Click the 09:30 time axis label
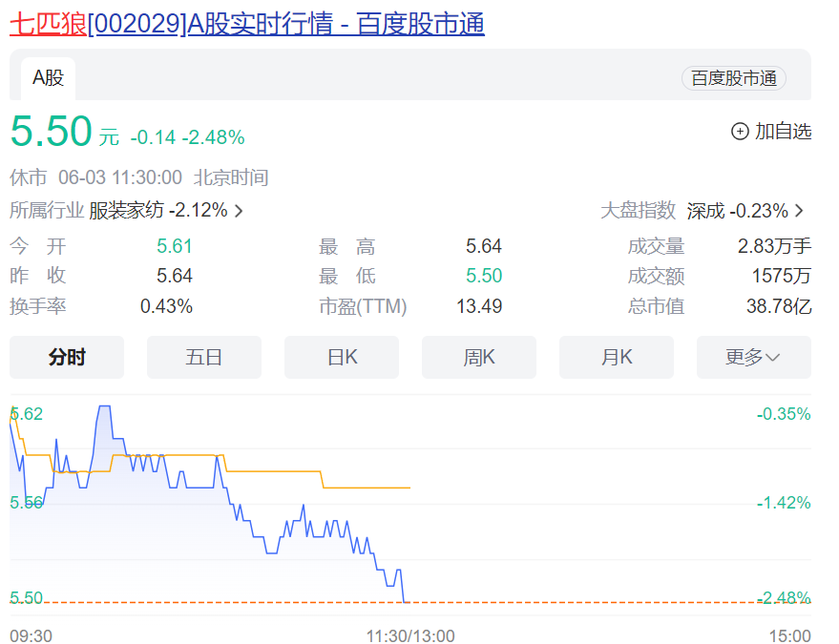The image size is (839, 644). click(x=31, y=635)
